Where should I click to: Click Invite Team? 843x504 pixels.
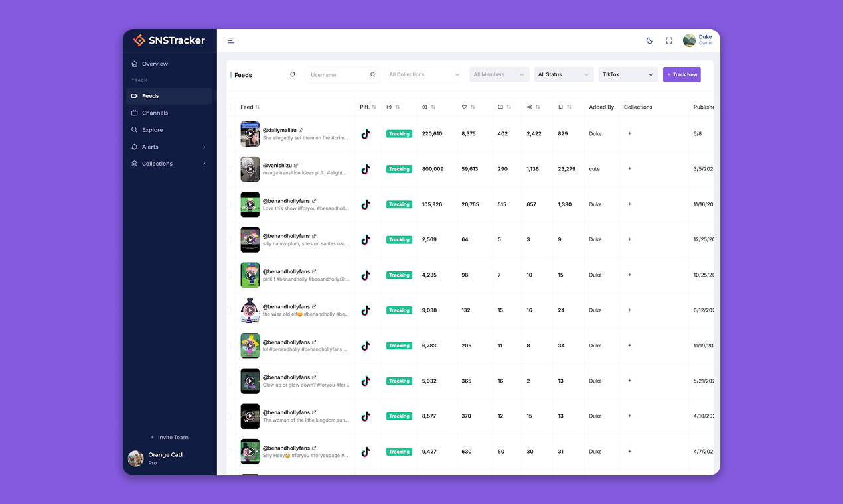[169, 438]
